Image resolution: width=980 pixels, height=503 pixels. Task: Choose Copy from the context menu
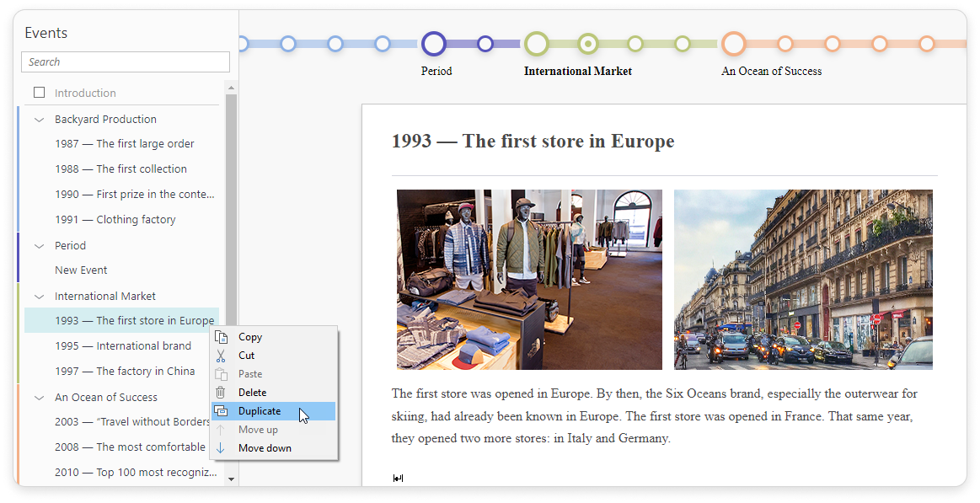tap(275, 337)
